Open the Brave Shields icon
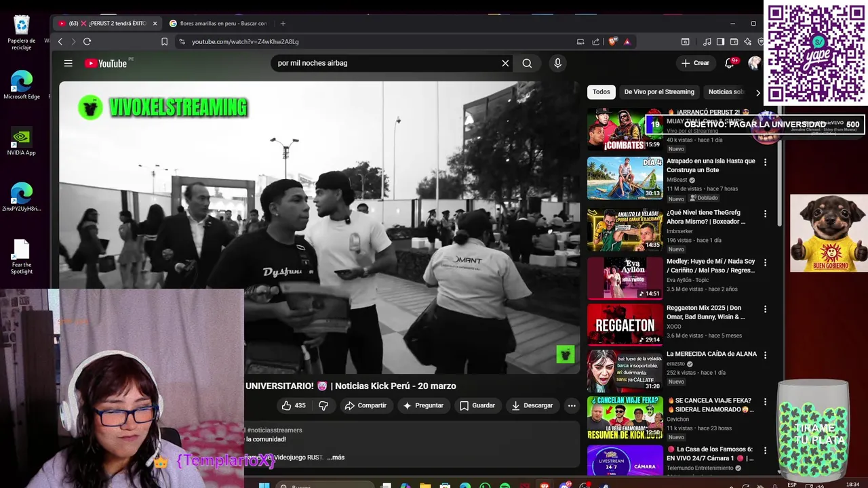 [x=612, y=41]
